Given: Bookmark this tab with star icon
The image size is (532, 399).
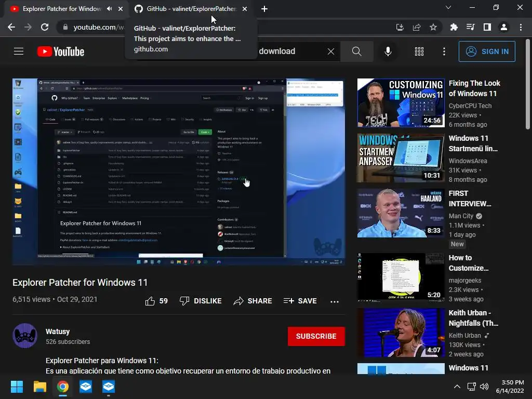Looking at the screenshot, I should [x=433, y=27].
